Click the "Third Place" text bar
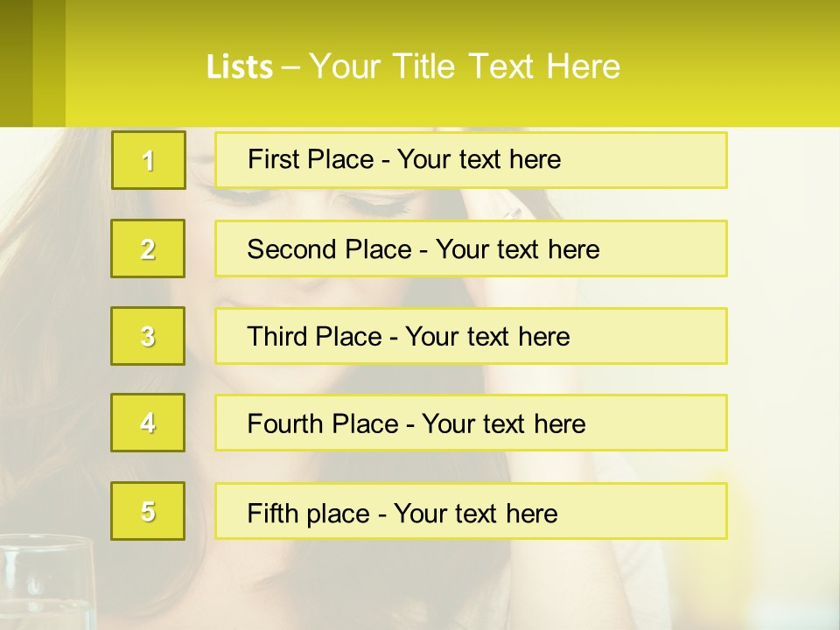840x630 pixels. tap(471, 336)
